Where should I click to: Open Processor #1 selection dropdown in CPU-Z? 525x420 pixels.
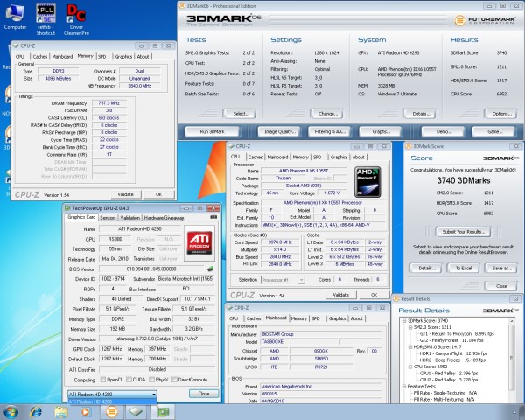pos(283,280)
